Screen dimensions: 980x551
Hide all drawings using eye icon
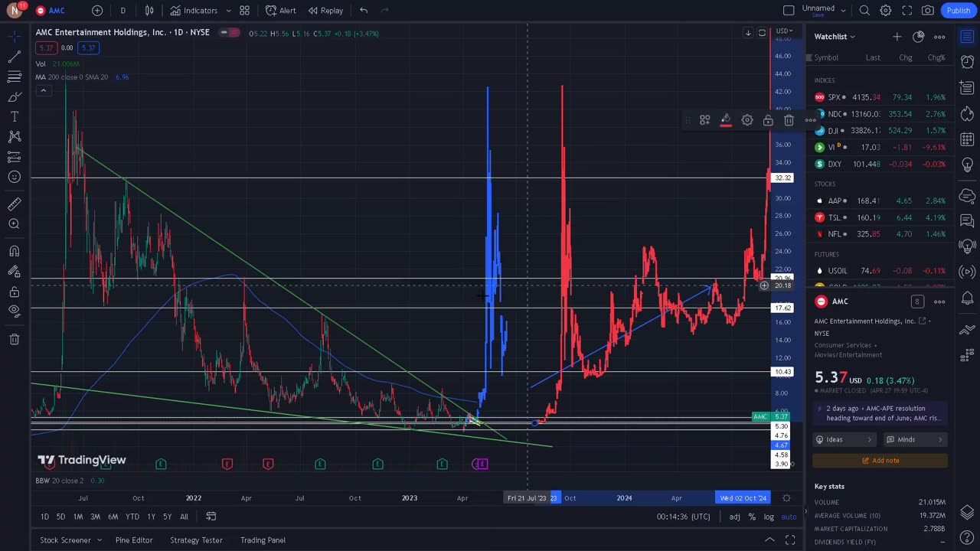pyautogui.click(x=14, y=311)
